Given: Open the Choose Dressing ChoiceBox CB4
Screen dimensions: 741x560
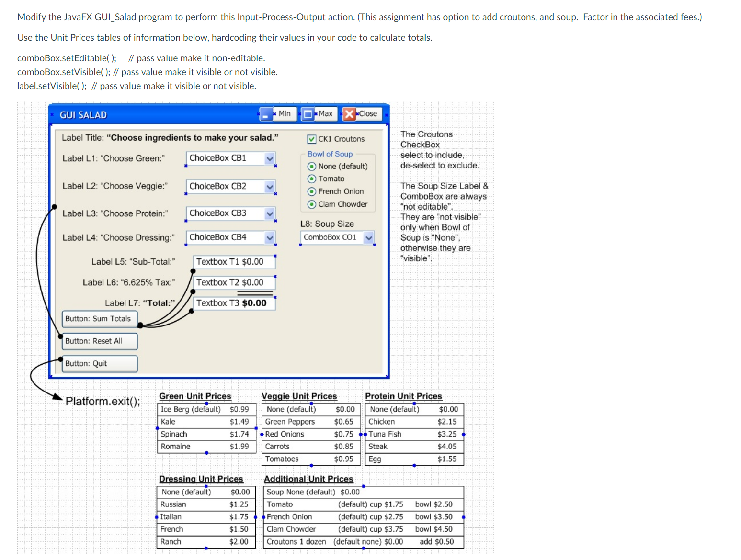Looking at the screenshot, I should pyautogui.click(x=269, y=237).
